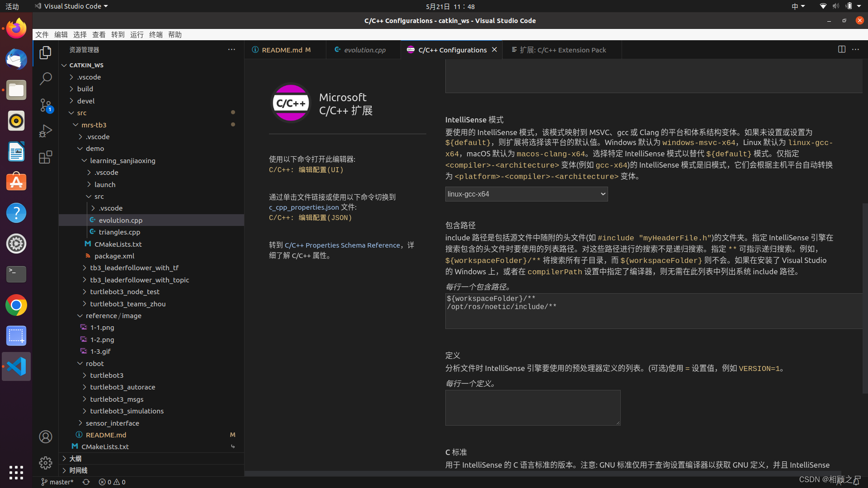This screenshot has height=488, width=868.
Task: Click the master* branch indicator in status bar
Action: pyautogui.click(x=57, y=482)
